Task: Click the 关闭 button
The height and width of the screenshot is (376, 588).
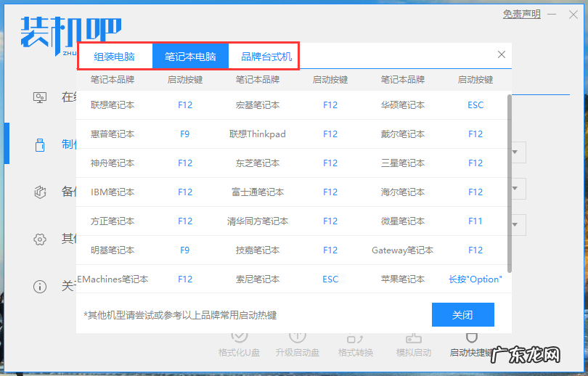Action: [462, 314]
